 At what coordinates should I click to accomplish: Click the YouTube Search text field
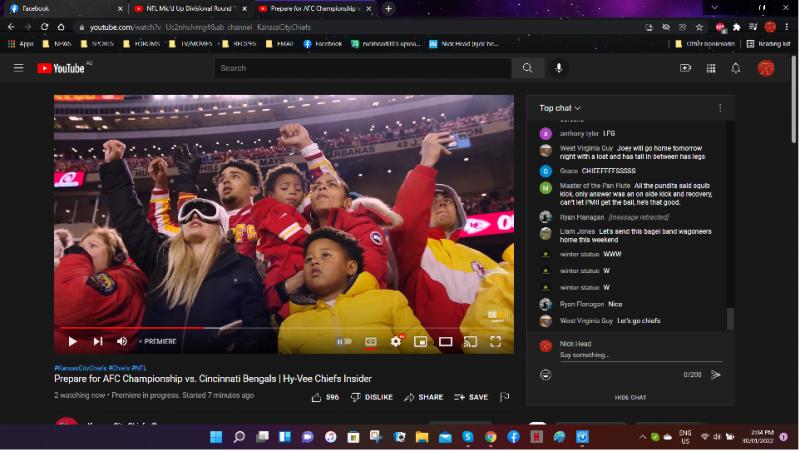coord(363,68)
